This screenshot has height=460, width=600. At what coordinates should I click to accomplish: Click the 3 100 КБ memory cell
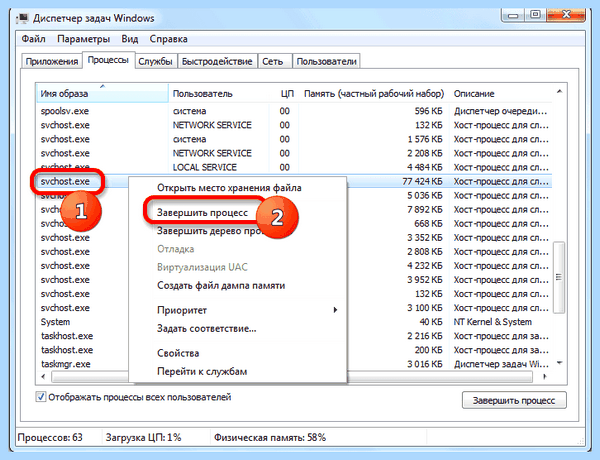pos(425,308)
